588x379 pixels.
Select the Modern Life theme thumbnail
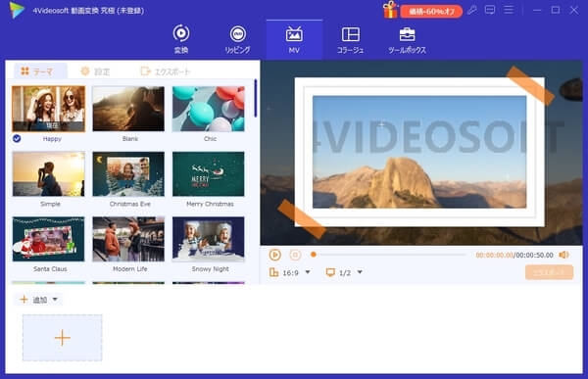(128, 239)
